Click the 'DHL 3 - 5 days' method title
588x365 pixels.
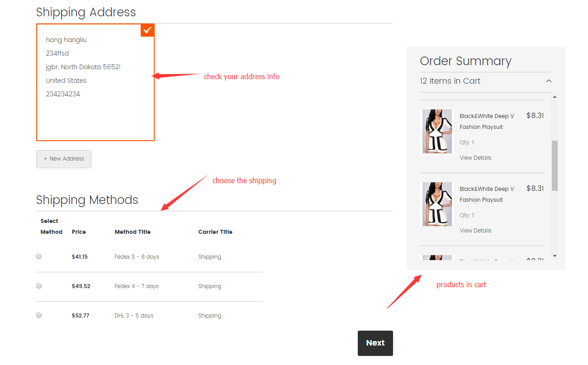coord(134,315)
